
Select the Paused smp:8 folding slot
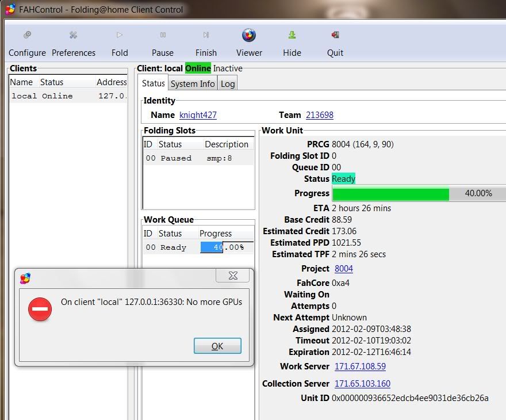[x=198, y=158]
